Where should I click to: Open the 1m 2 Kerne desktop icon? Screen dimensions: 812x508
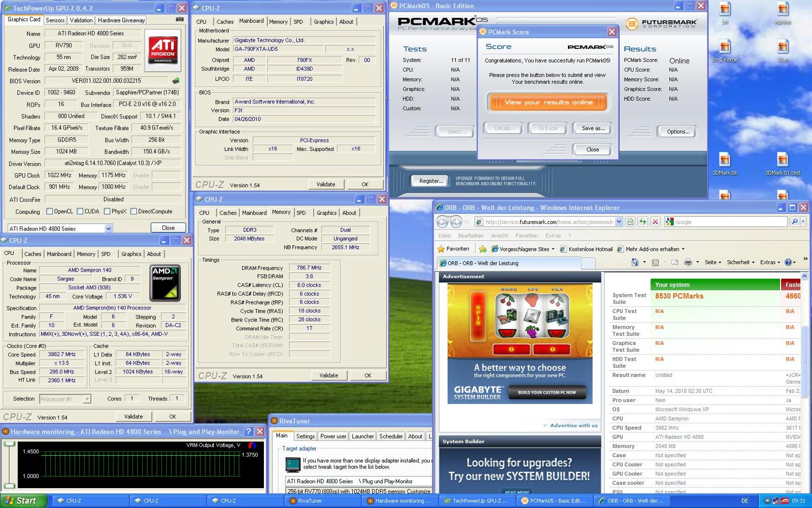725,51
